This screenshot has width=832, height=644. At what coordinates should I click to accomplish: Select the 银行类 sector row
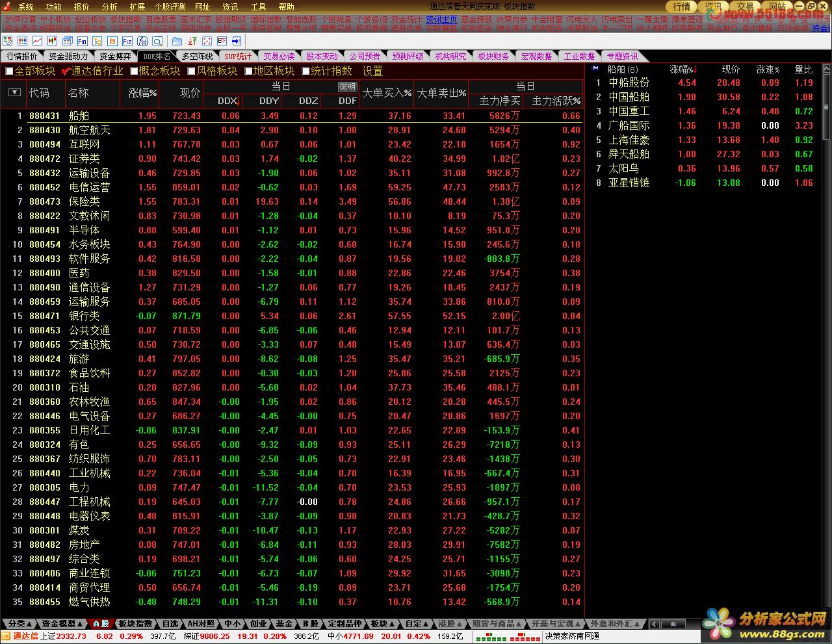click(292, 316)
